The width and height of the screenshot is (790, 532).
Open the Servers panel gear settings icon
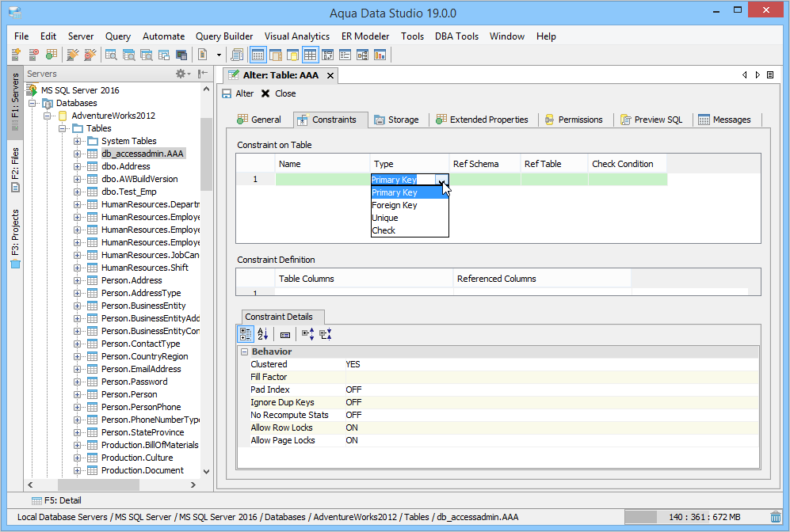(181, 74)
